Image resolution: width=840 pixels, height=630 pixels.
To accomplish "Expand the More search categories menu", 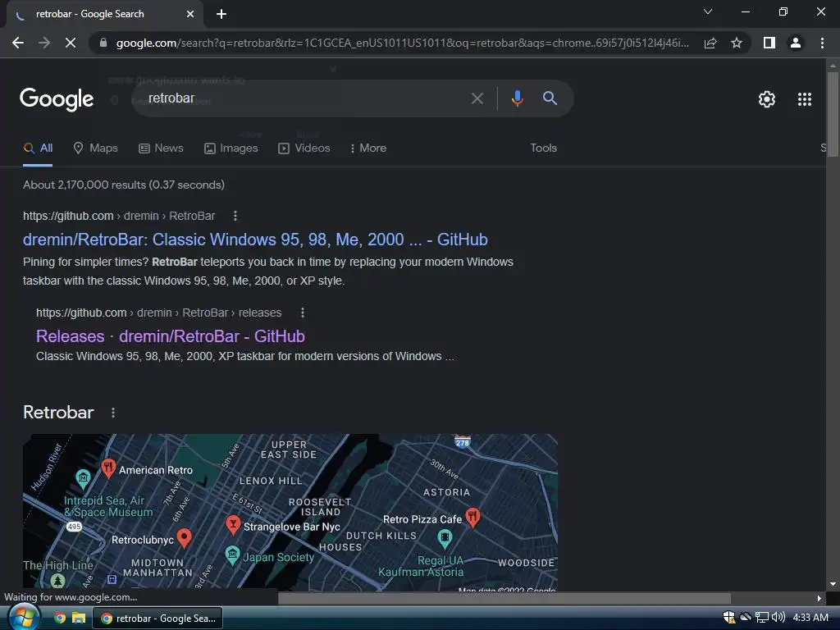I will (x=368, y=148).
